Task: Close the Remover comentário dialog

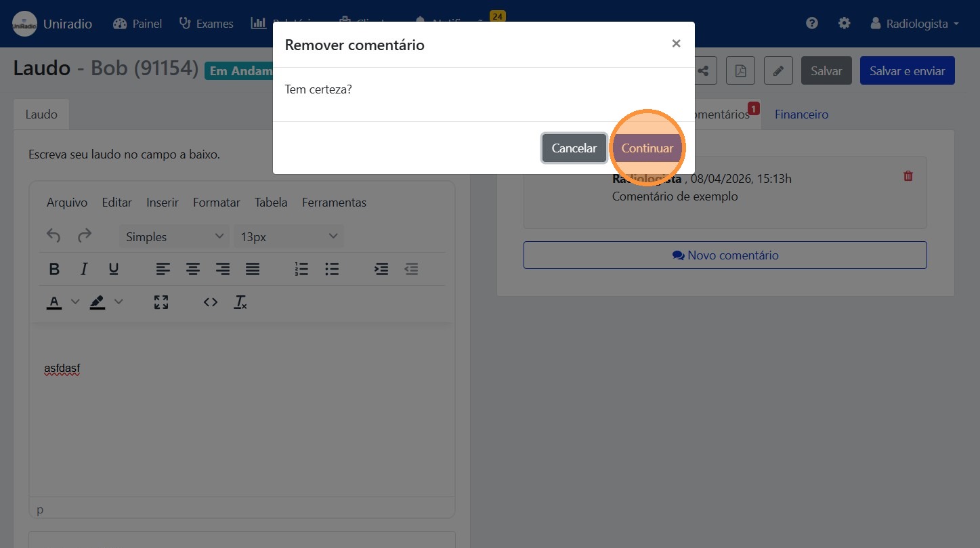Action: (x=676, y=43)
